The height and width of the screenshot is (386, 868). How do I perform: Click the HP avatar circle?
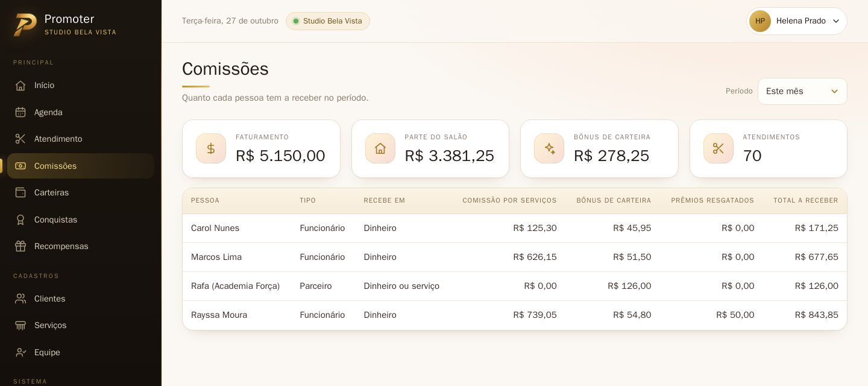760,21
